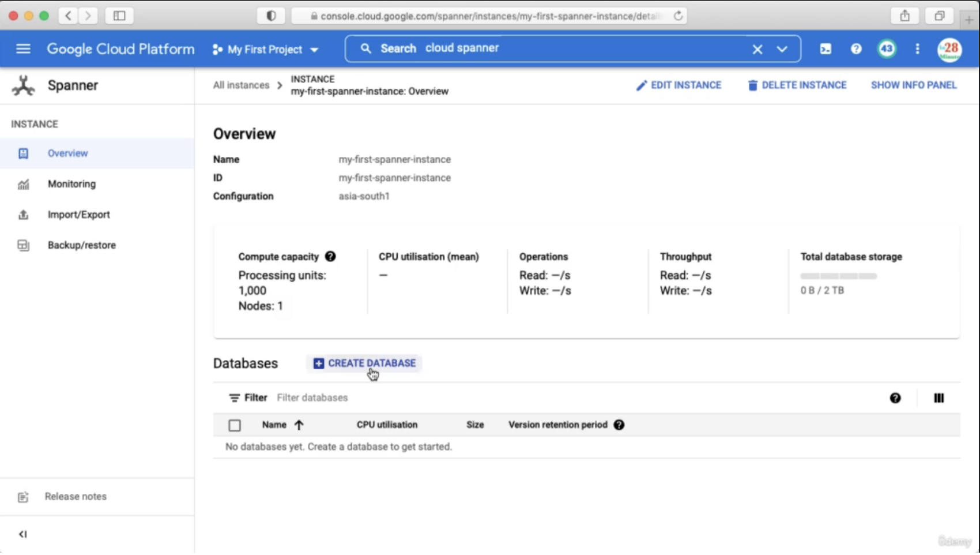Open Release notes link
This screenshot has height=555, width=980.
click(x=76, y=497)
